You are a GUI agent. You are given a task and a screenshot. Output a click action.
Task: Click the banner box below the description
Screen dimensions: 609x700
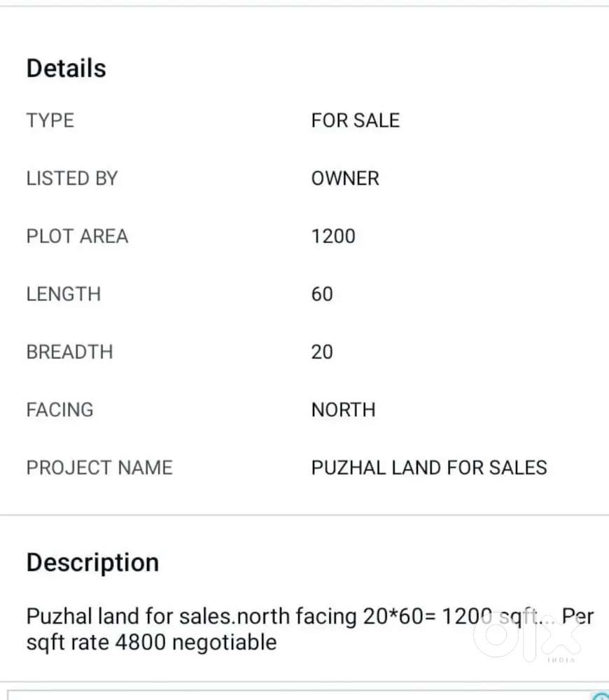pyautogui.click(x=301, y=695)
